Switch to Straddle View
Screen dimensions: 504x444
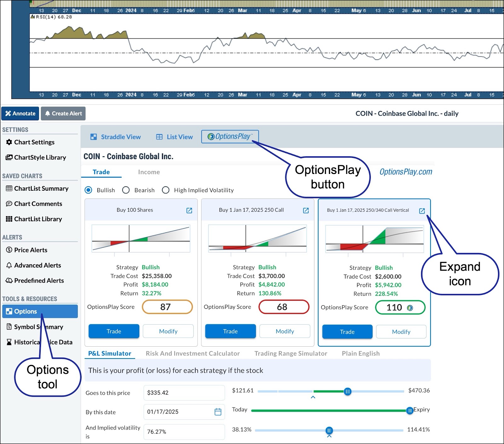(x=116, y=137)
